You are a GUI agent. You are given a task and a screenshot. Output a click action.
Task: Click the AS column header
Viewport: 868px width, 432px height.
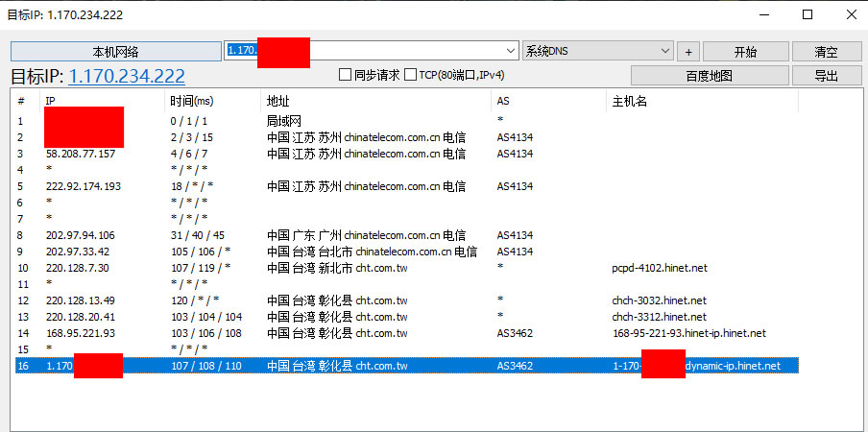pos(547,101)
